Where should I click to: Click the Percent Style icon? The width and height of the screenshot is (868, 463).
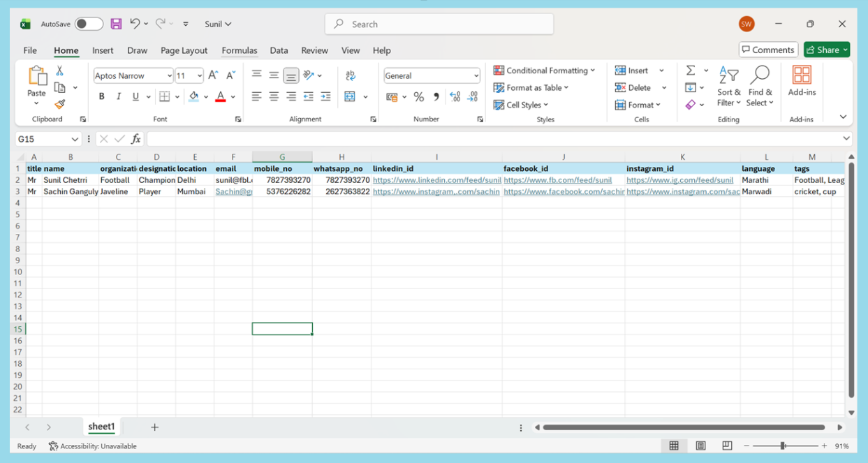pos(418,97)
